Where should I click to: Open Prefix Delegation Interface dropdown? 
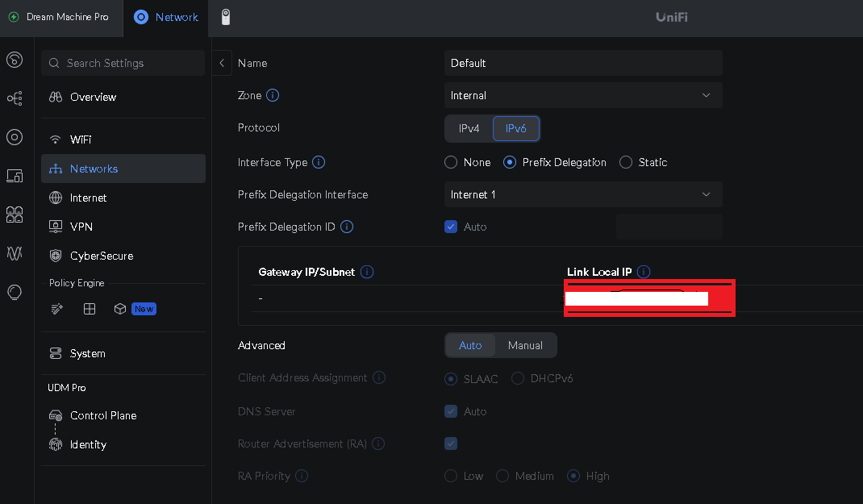583,194
